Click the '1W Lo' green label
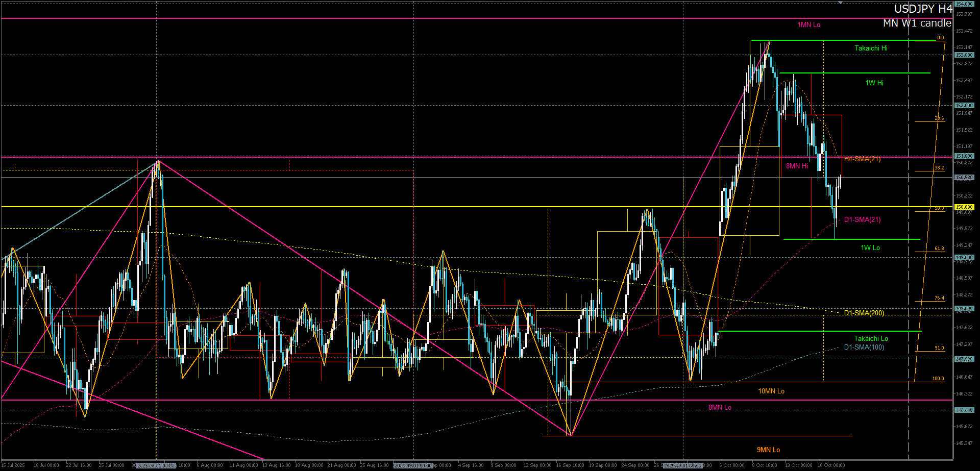This screenshot has height=471, width=980. pos(870,248)
